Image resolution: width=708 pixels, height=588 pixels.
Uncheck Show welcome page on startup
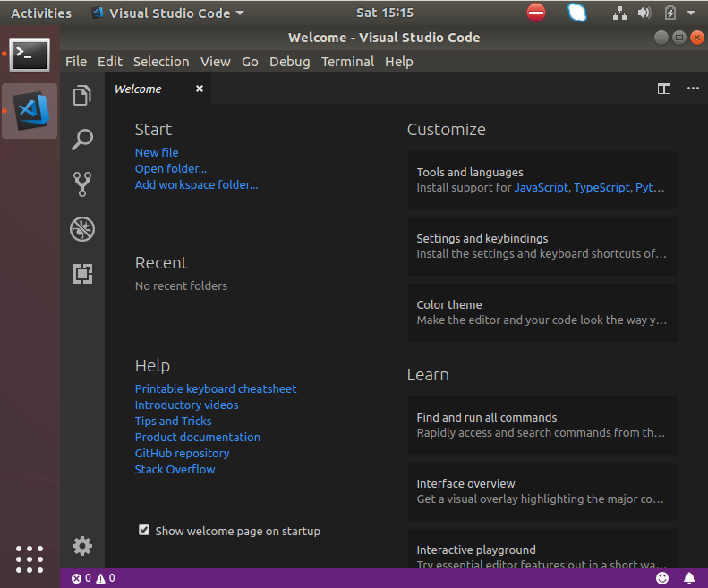(x=144, y=530)
